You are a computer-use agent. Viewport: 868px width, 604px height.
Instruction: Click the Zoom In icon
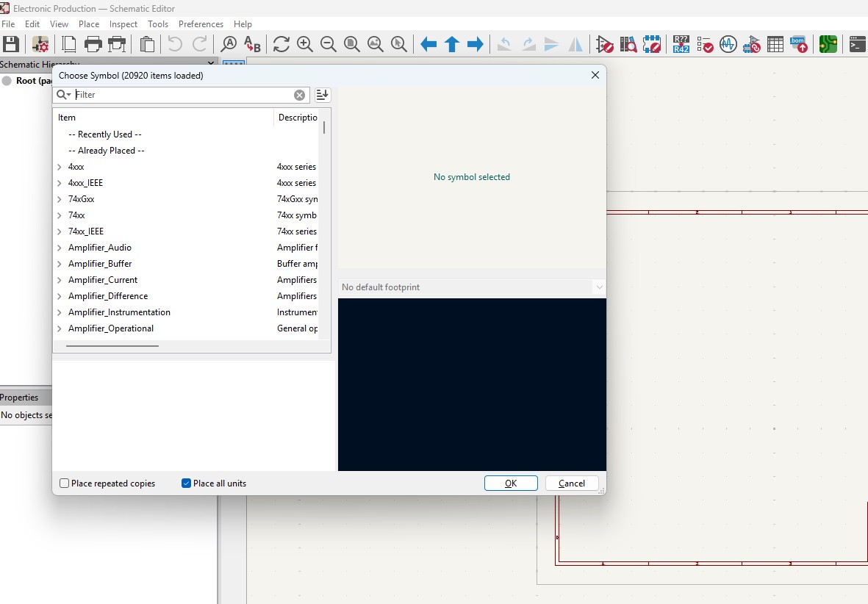[305, 44]
